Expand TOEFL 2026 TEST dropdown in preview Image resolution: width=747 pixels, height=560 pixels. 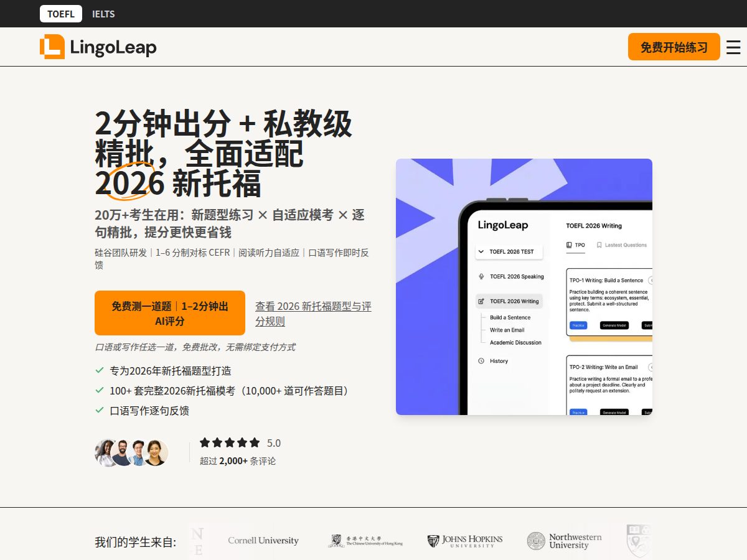pyautogui.click(x=510, y=252)
